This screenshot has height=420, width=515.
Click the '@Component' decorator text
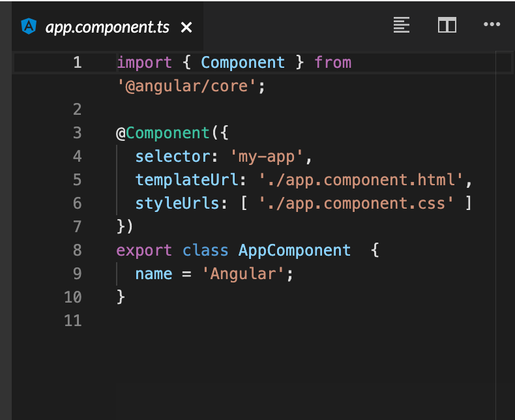point(163,133)
